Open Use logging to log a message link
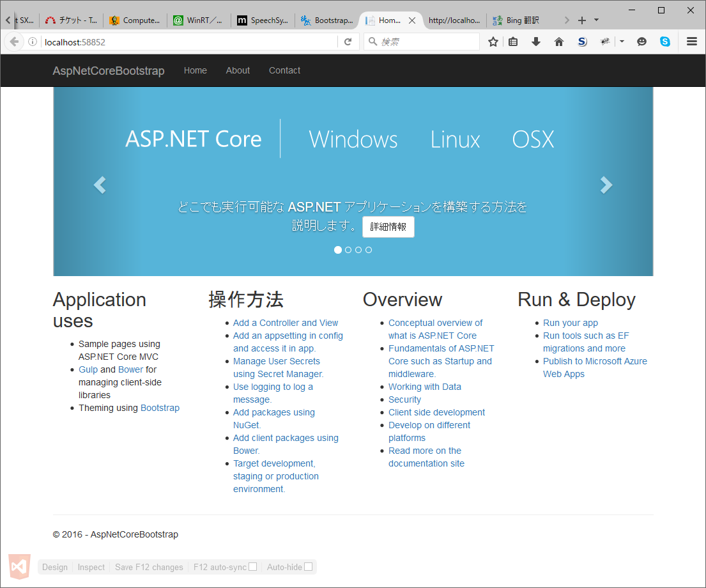 [273, 393]
